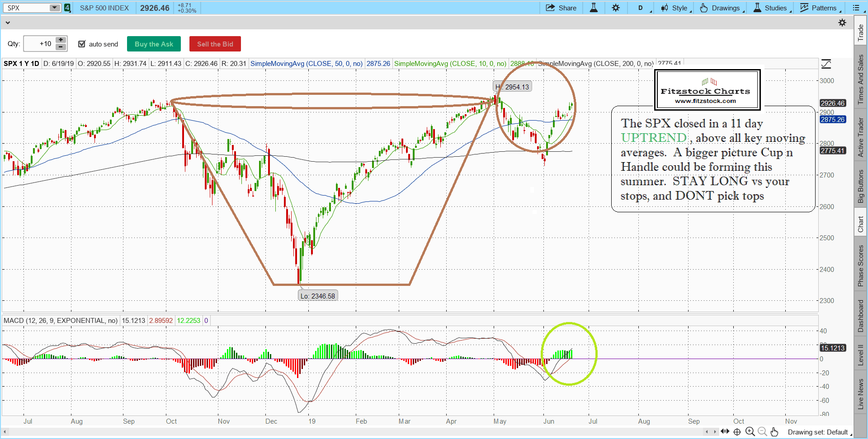Enable the auto send checkbox

pos(82,44)
